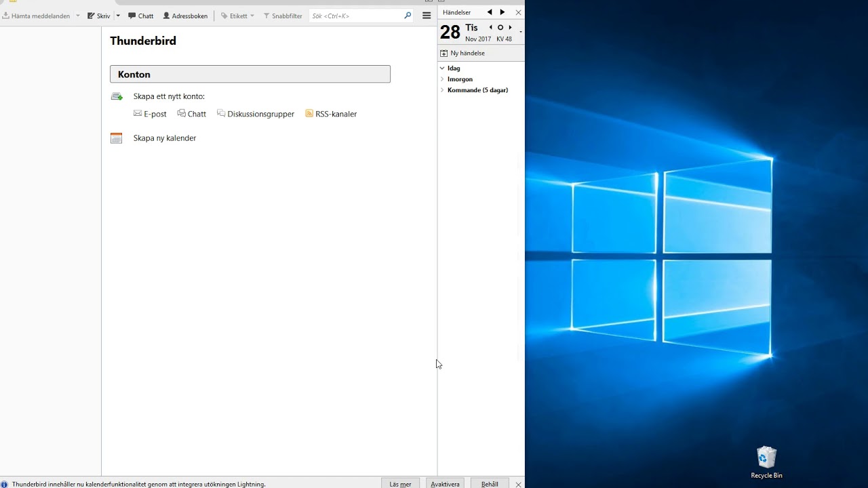Image resolution: width=868 pixels, height=488 pixels.
Task: Click the KV 48 week label
Action: click(505, 39)
